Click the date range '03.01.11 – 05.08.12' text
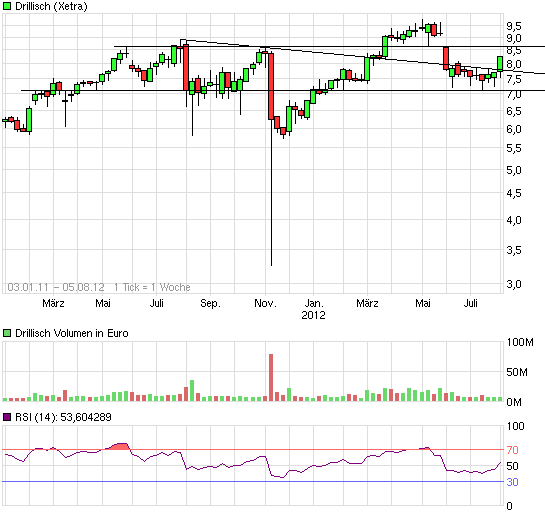The width and height of the screenshot is (545, 514). click(x=56, y=287)
